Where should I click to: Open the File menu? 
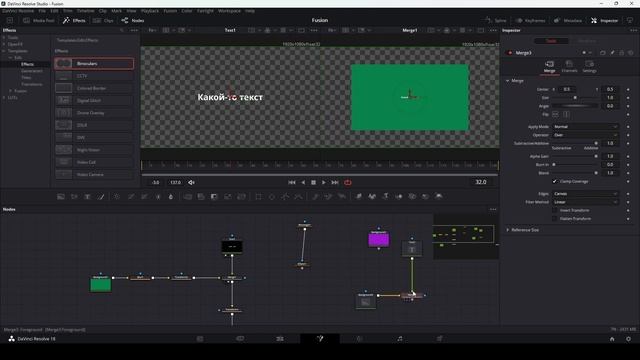[42, 11]
